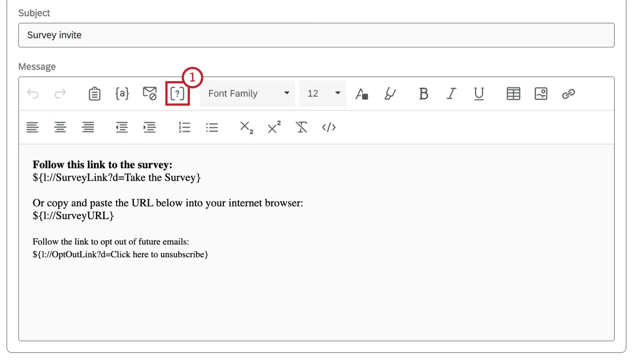Click the 'Follow this link to the survey:' text

tap(102, 165)
